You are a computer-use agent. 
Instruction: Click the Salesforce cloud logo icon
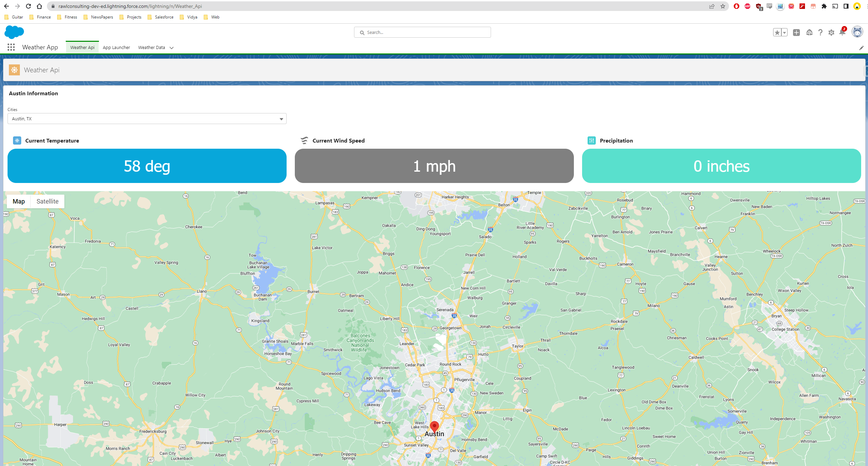(15, 32)
